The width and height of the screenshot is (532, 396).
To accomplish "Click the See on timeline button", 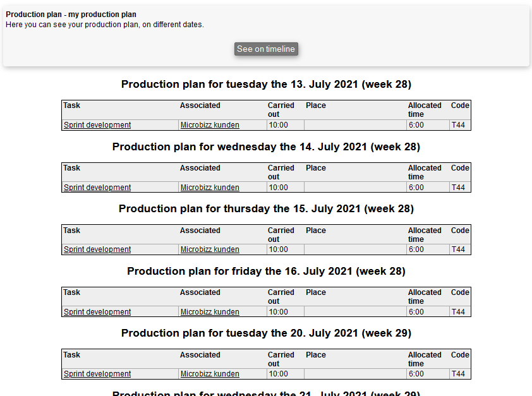I will [265, 49].
